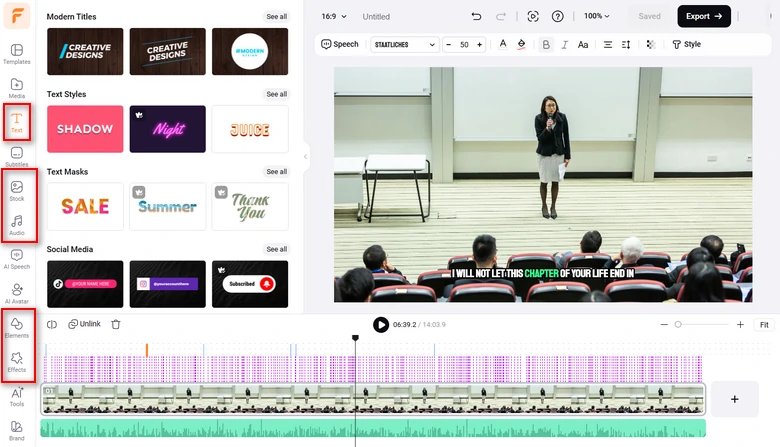Screen dimensions: 780x447
Task: Click the orange marker on timeline
Action: [147, 350]
